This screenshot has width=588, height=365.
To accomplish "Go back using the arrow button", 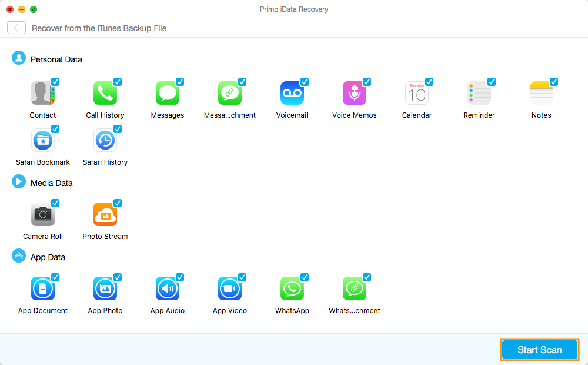I will [x=16, y=28].
